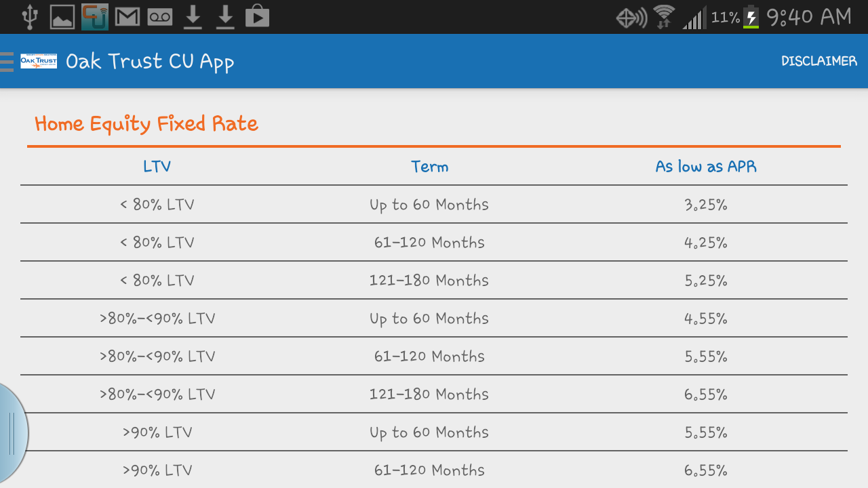Image resolution: width=868 pixels, height=488 pixels.
Task: Select the Home Equity Fixed Rate heading
Action: click(146, 124)
